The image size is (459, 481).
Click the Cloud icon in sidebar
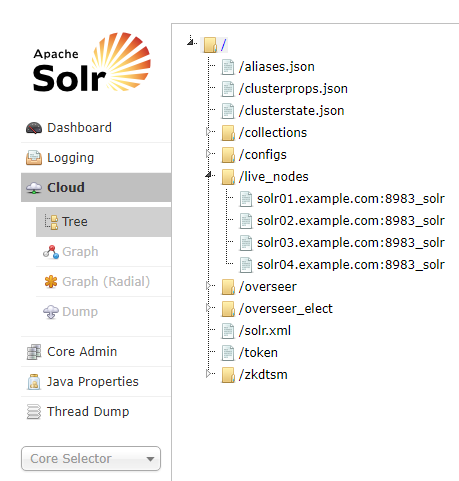tap(34, 188)
